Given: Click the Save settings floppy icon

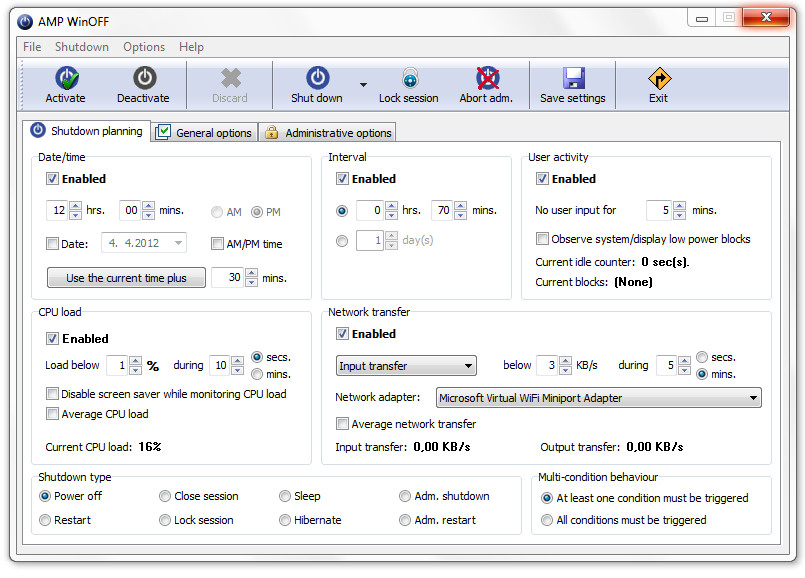Looking at the screenshot, I should 573,79.
